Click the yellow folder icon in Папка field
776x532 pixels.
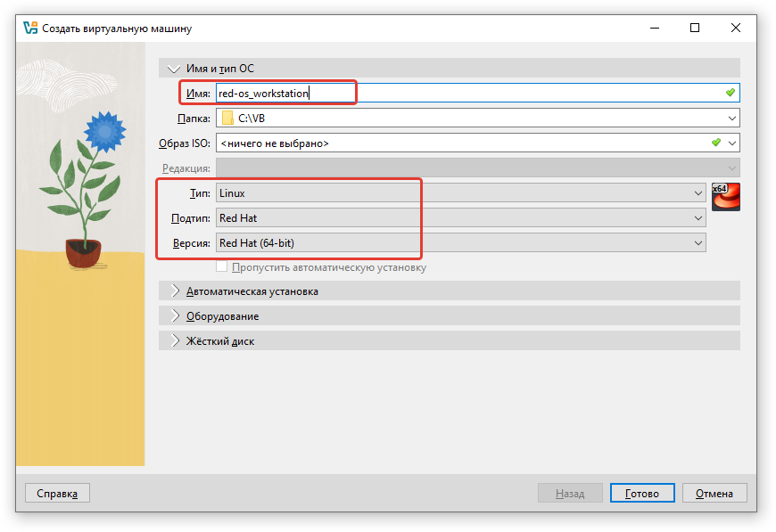[227, 119]
